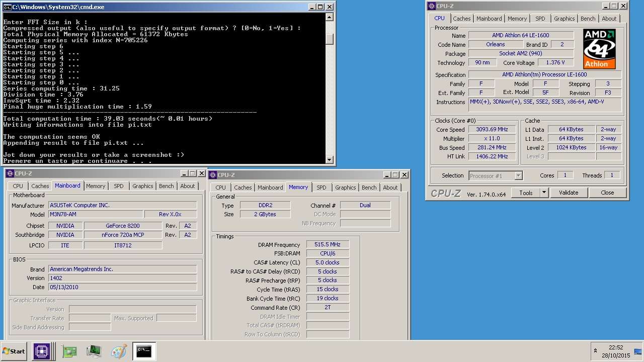Click the Close button in CPU-Z
644x362 pixels.
(x=607, y=193)
